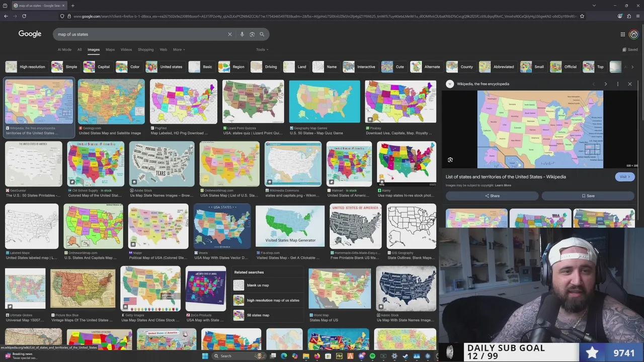Open Google Lens search by image icon
Screen dimensions: 644x362
tap(252, 34)
